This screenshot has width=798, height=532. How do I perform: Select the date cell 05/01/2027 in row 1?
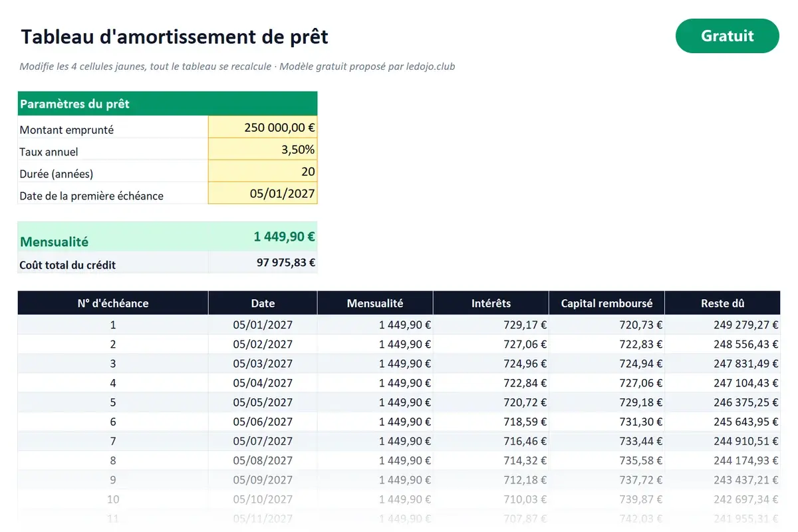coord(263,325)
